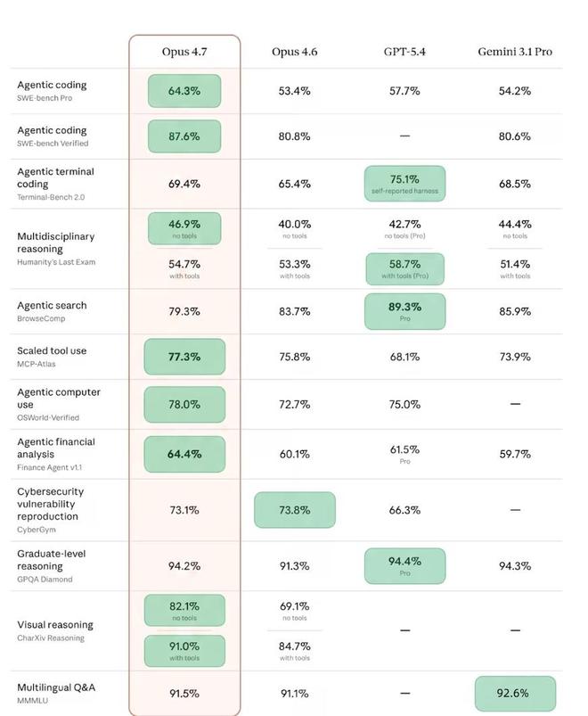Select the green 87.6% SWE-bench Verified cell
This screenshot has height=716, width=588.
click(184, 136)
